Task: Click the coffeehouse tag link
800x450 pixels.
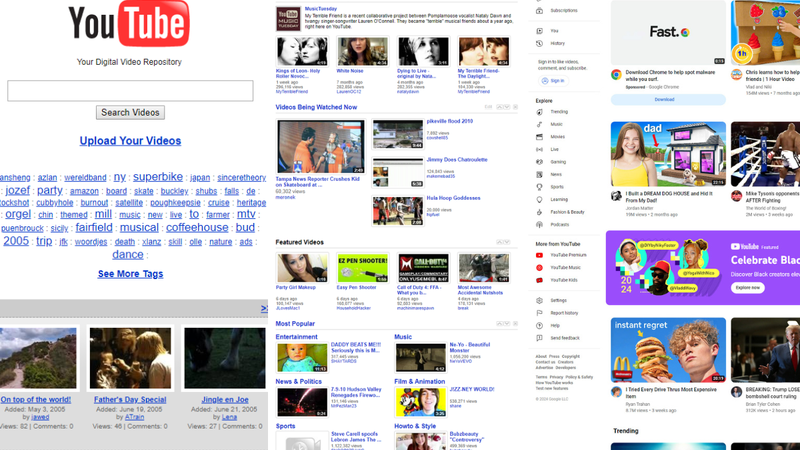Action: 197,228
